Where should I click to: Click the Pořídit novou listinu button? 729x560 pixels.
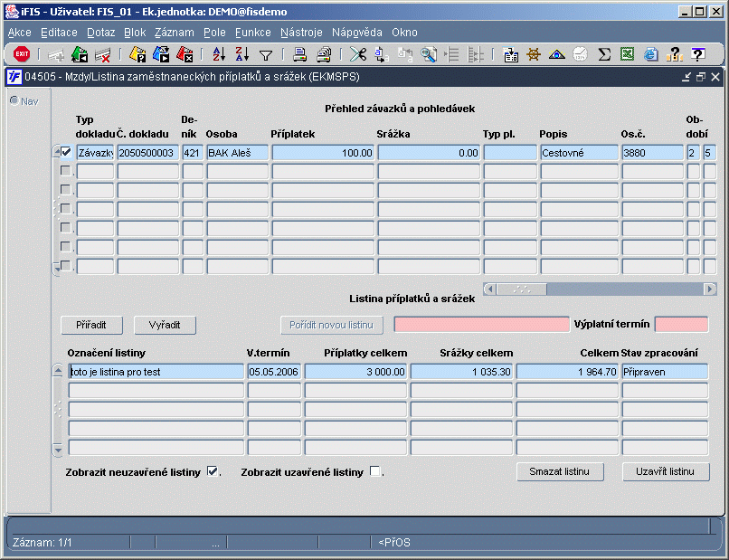pos(332,325)
